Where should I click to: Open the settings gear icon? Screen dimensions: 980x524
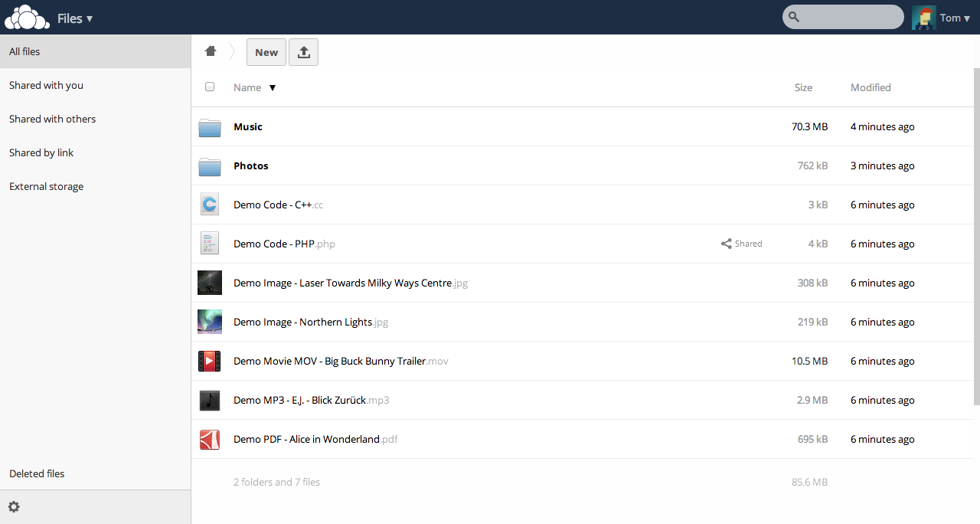coord(14,506)
